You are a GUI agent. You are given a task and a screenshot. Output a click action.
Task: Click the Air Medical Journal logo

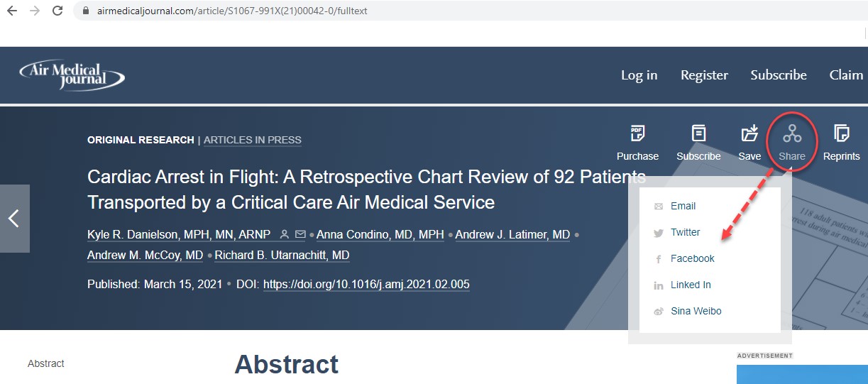[x=72, y=75]
